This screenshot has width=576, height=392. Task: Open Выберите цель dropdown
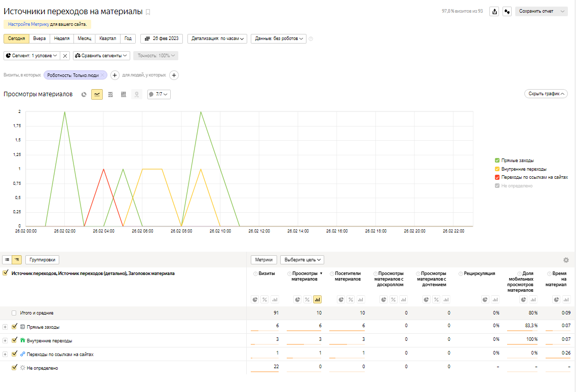tap(302, 260)
